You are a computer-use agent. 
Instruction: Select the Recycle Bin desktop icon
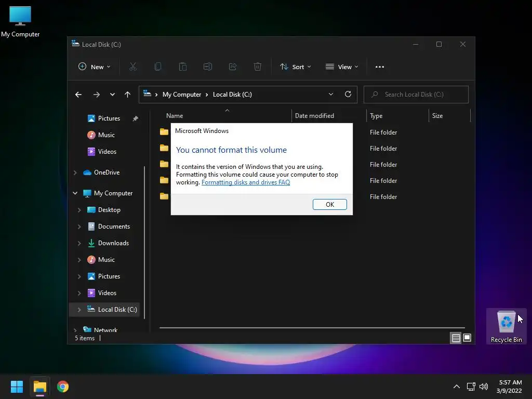[x=506, y=326]
